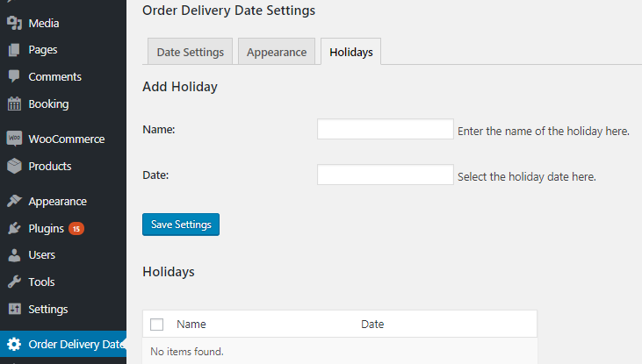Click the holiday Name input field
This screenshot has width=642, height=364.
[x=386, y=129]
